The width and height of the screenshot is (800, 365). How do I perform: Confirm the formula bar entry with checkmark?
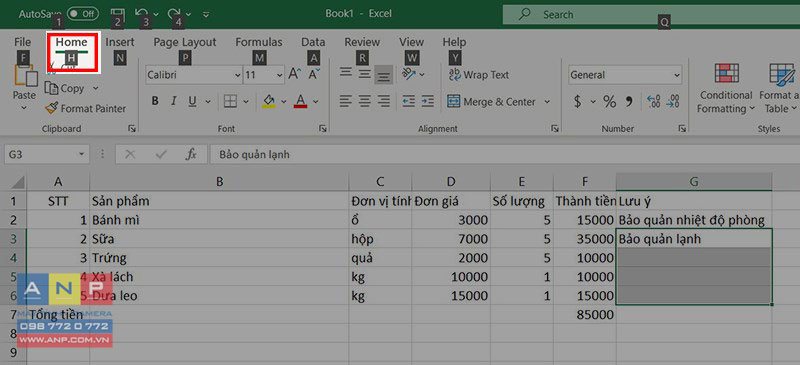(x=161, y=154)
